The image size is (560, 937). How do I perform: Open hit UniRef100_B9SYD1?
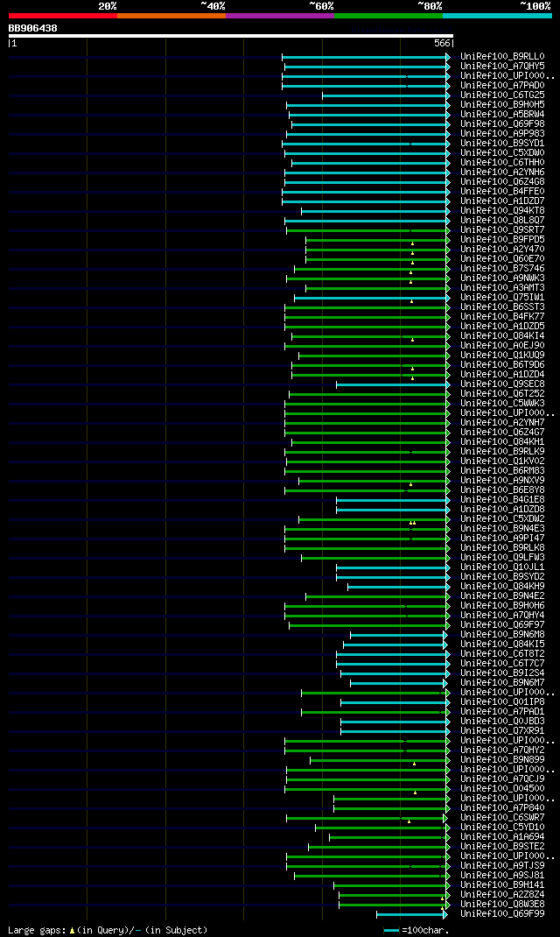(x=502, y=144)
